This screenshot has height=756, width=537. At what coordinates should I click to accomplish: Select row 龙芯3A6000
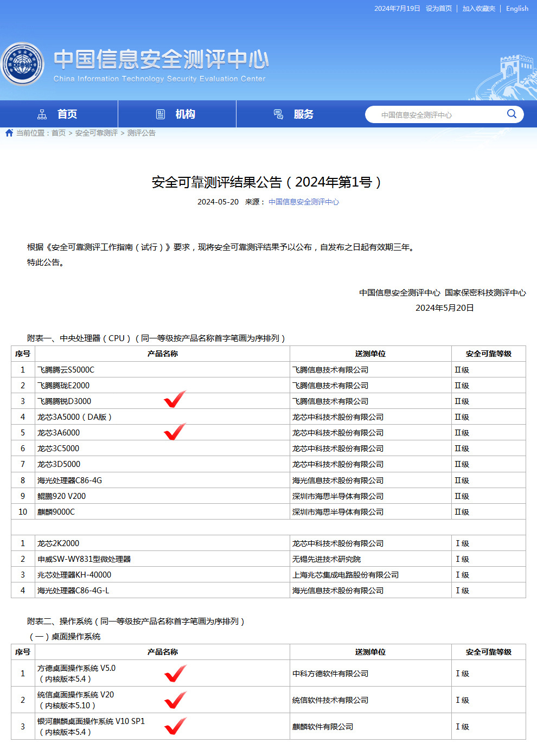[268, 433]
